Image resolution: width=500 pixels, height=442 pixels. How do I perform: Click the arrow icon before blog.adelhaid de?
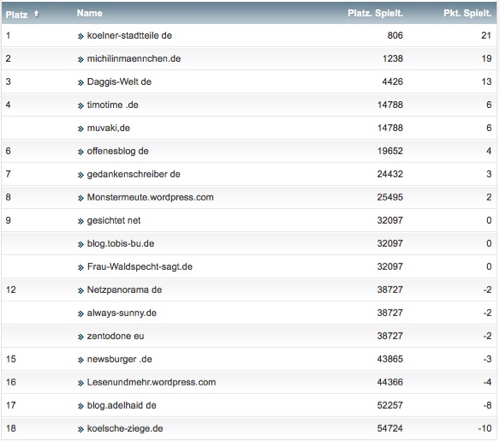[x=80, y=406]
